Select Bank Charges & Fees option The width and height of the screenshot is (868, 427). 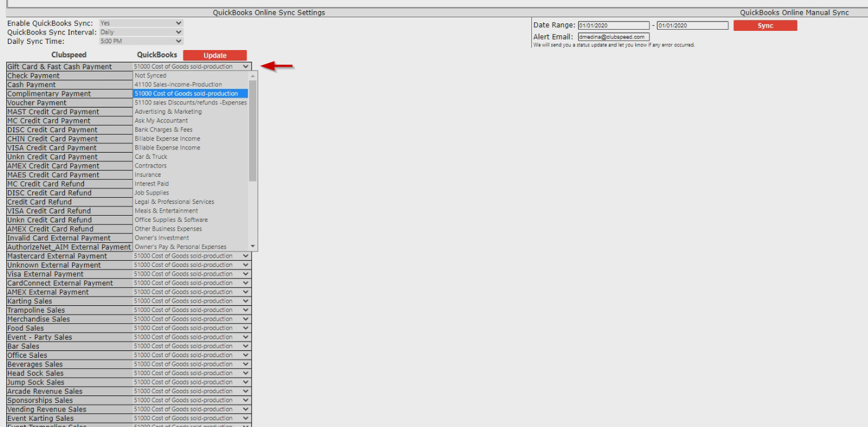tap(191, 130)
